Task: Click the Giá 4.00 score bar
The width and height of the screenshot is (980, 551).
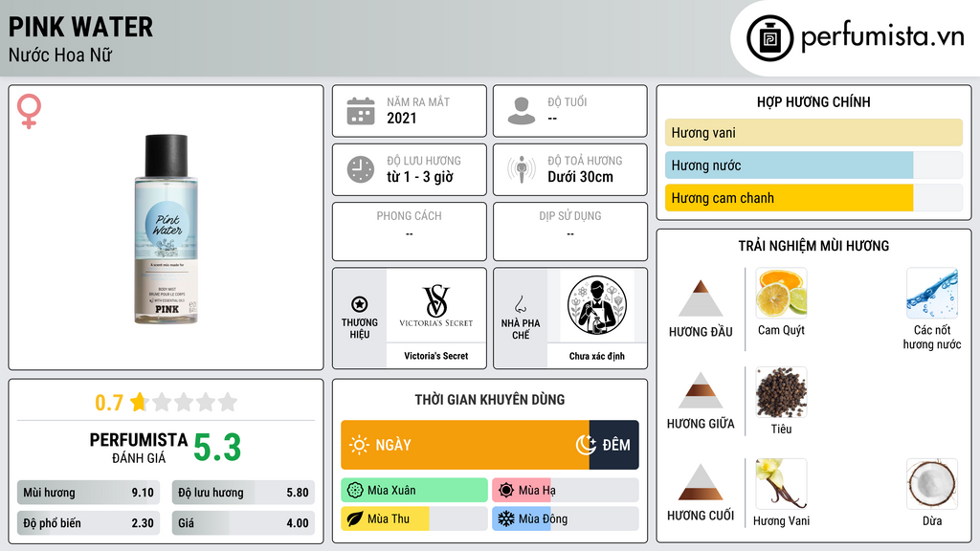Action: coord(243,523)
